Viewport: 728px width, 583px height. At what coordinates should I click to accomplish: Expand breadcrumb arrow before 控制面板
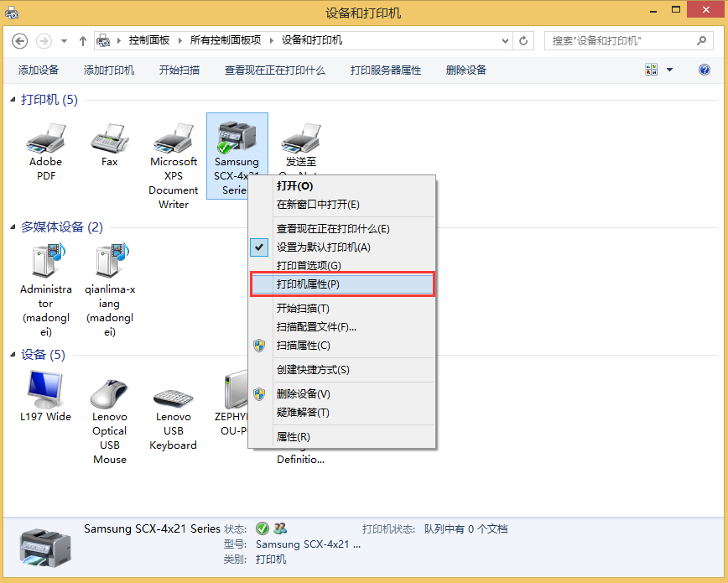coord(119,41)
